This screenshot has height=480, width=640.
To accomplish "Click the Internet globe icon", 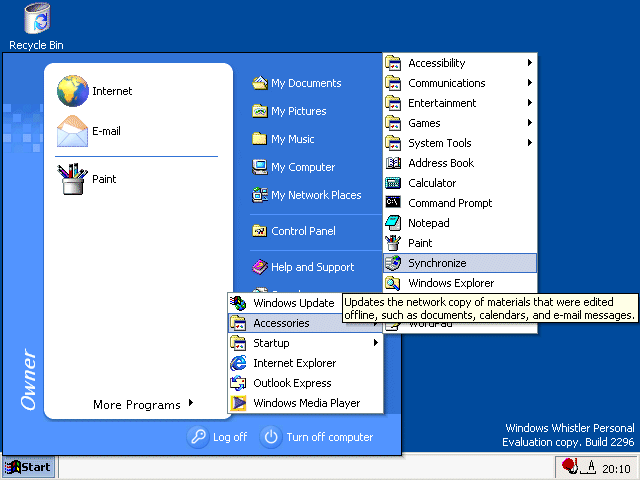I will 73,91.
